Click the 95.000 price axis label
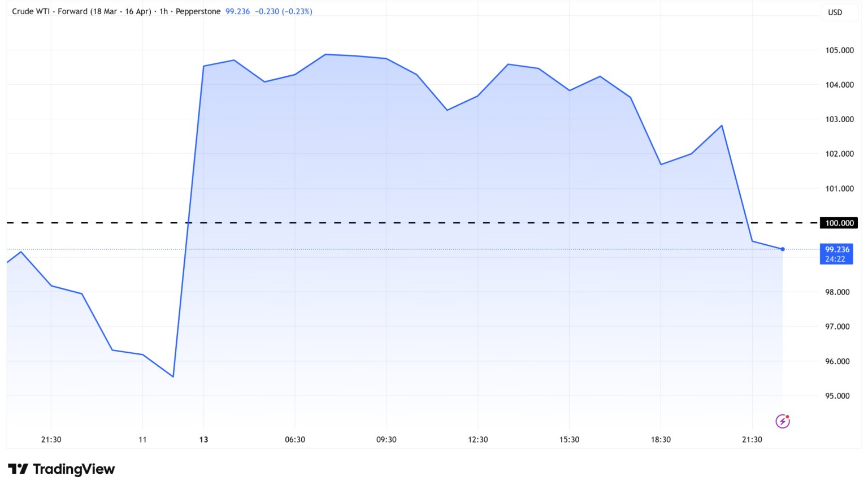The height and width of the screenshot is (489, 868). point(837,396)
